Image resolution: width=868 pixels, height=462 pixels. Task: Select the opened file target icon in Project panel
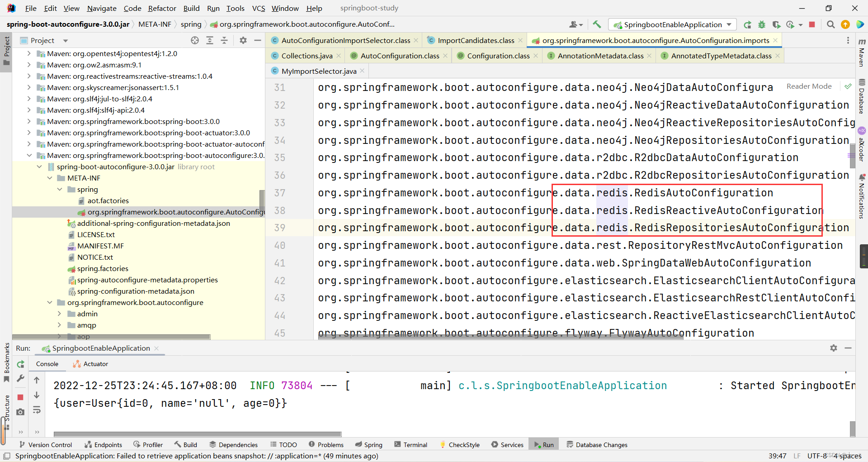(195, 40)
